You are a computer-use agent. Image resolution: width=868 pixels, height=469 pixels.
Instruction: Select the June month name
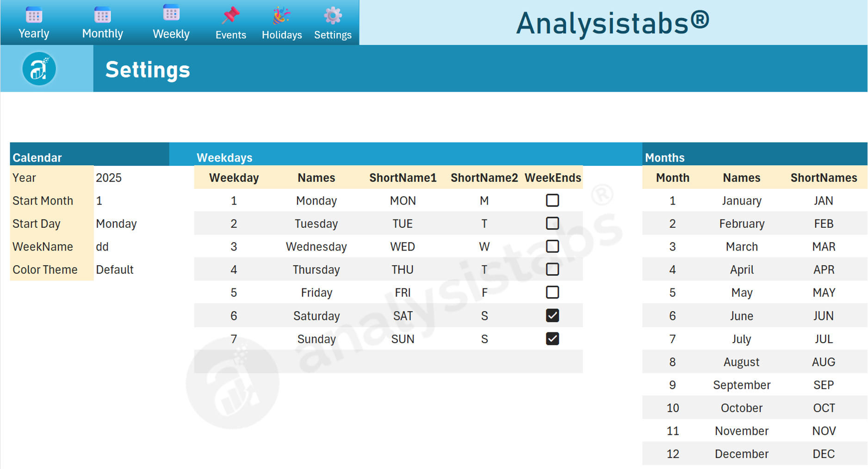tap(741, 316)
